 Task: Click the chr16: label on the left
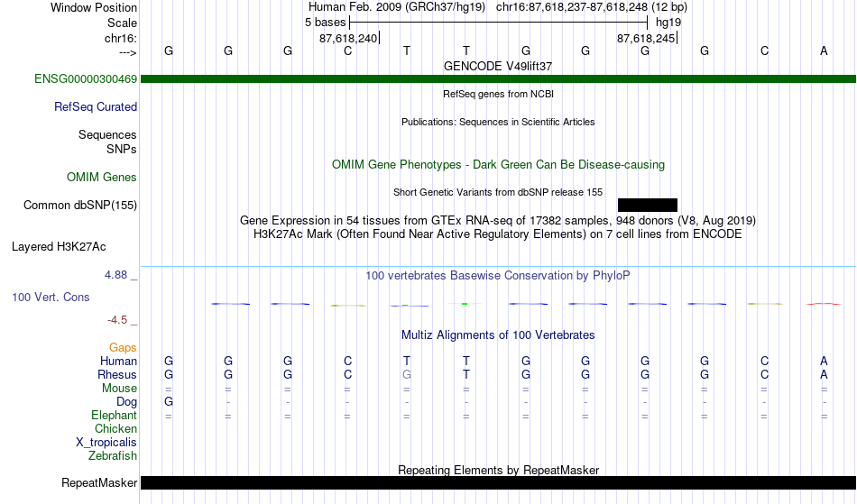tap(120, 38)
